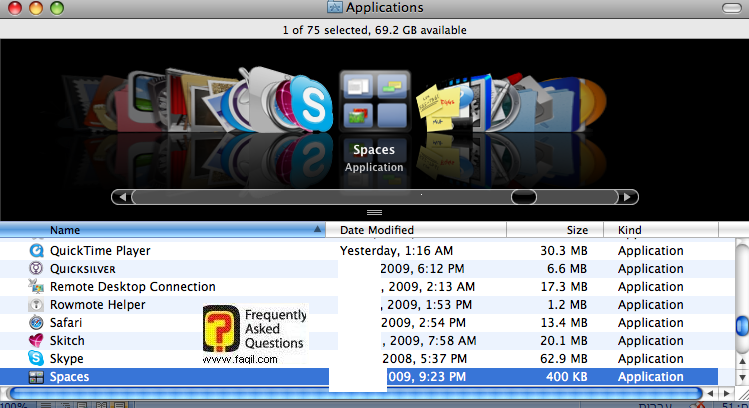Click Cover Flow resize grip handle

374,213
